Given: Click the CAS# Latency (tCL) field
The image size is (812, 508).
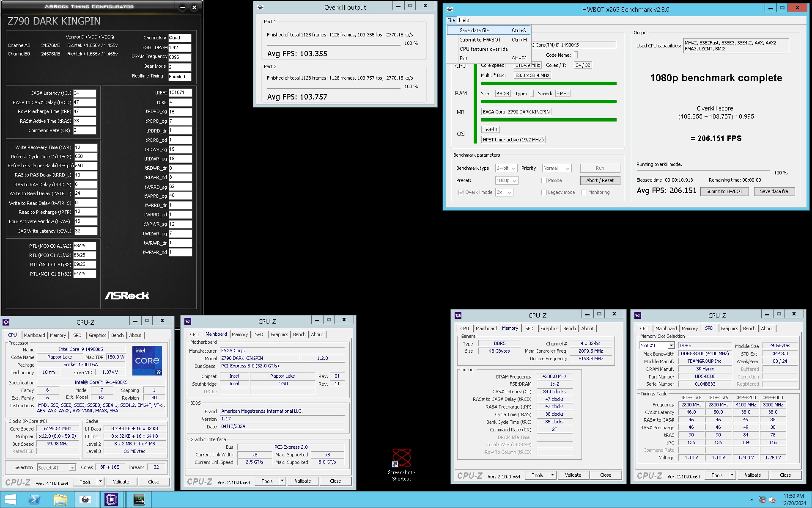Looking at the screenshot, I should point(85,93).
